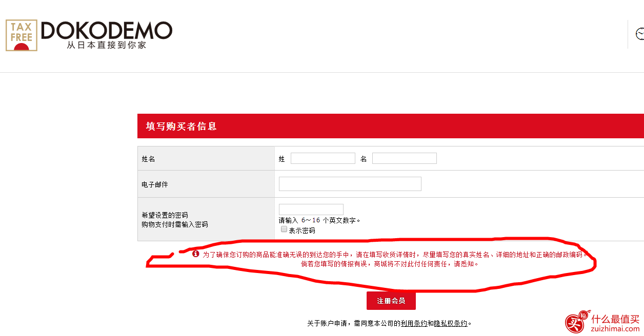644x336 pixels.
Task: Open the 隐私权条约 privacy policy link
Action: (x=451, y=323)
